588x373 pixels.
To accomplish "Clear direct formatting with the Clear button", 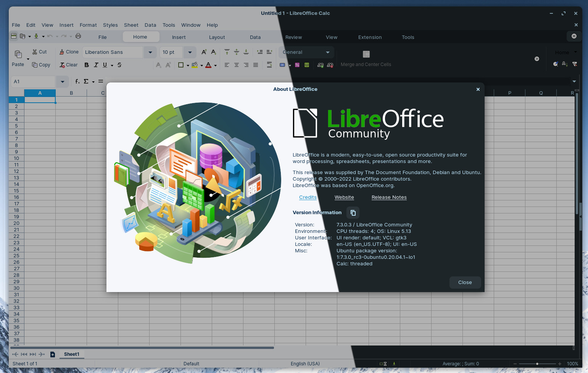I will [69, 65].
